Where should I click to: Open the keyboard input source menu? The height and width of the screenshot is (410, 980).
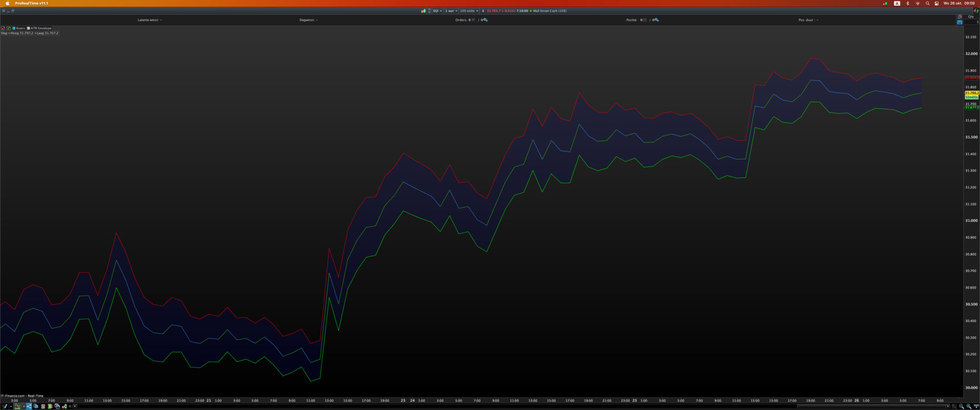tap(897, 3)
